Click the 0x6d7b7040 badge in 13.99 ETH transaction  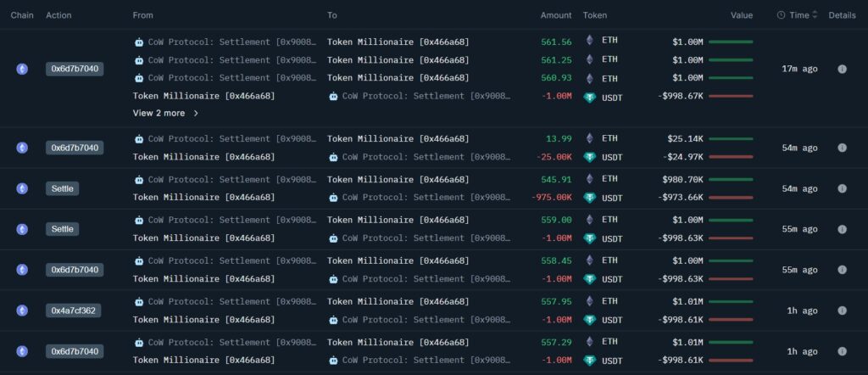click(75, 148)
